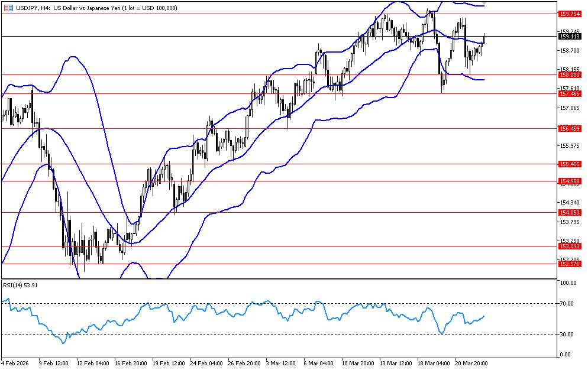
Task: Click the chart icon beside USDJPY title
Action: coord(7,8)
